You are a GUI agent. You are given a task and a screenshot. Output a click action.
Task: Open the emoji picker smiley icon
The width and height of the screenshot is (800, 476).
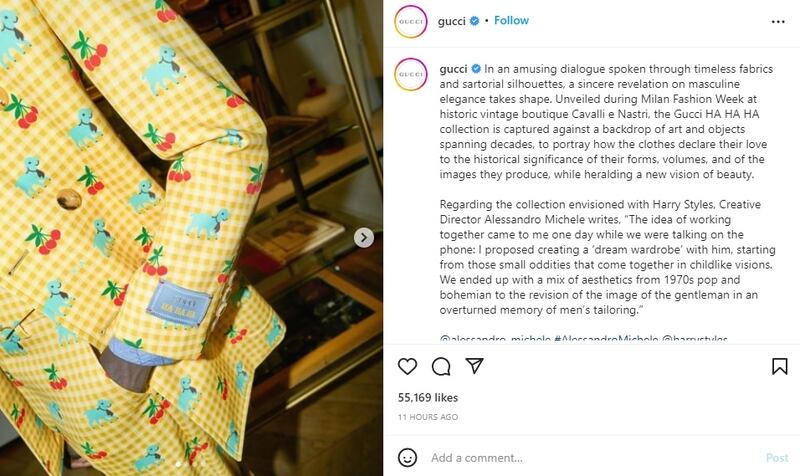click(x=407, y=458)
